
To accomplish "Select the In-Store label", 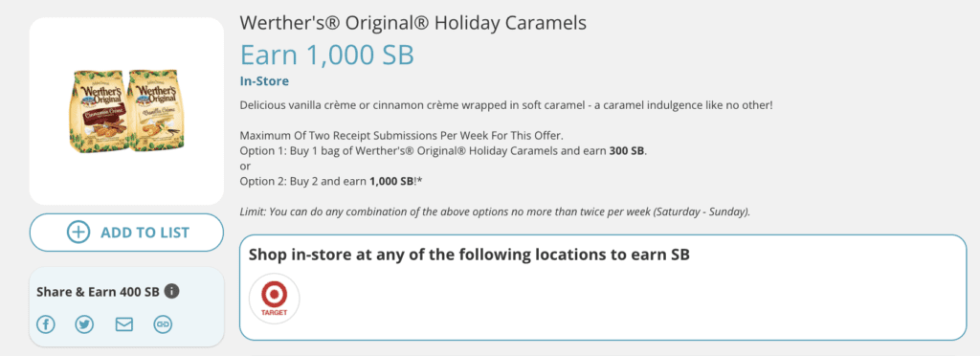I will point(264,81).
